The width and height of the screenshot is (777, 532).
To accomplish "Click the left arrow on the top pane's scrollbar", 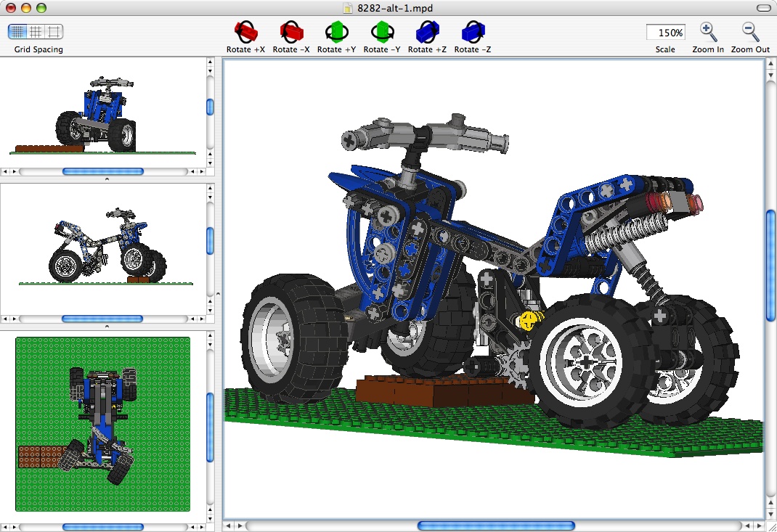I will click(x=6, y=171).
